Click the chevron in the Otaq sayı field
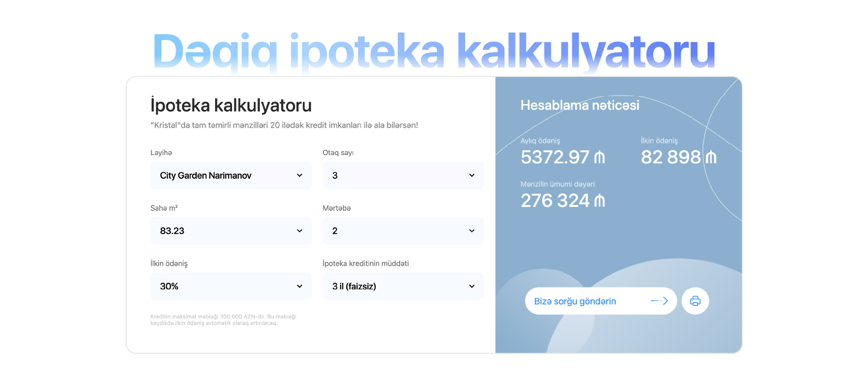This screenshot has width=868, height=386. (472, 175)
